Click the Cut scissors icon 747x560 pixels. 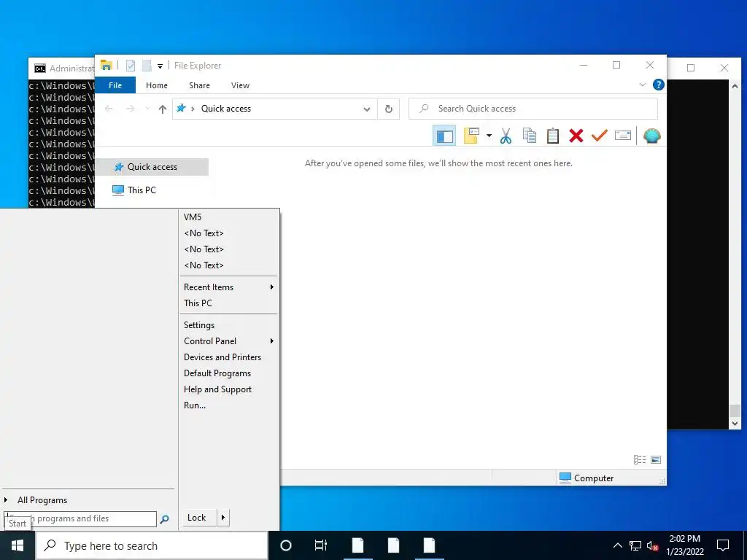point(506,136)
